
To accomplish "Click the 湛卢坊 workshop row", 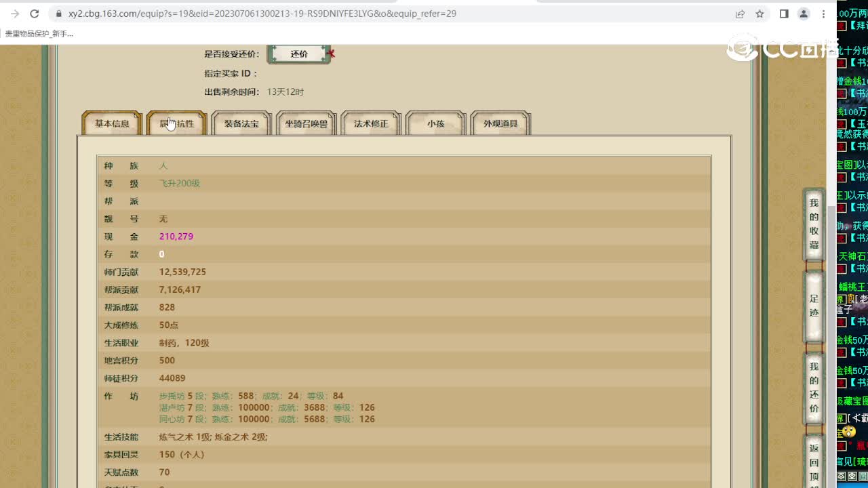I will (x=267, y=407).
